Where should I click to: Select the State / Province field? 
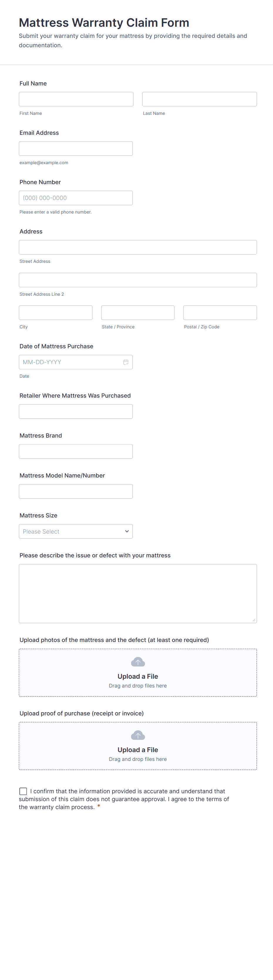click(x=138, y=313)
